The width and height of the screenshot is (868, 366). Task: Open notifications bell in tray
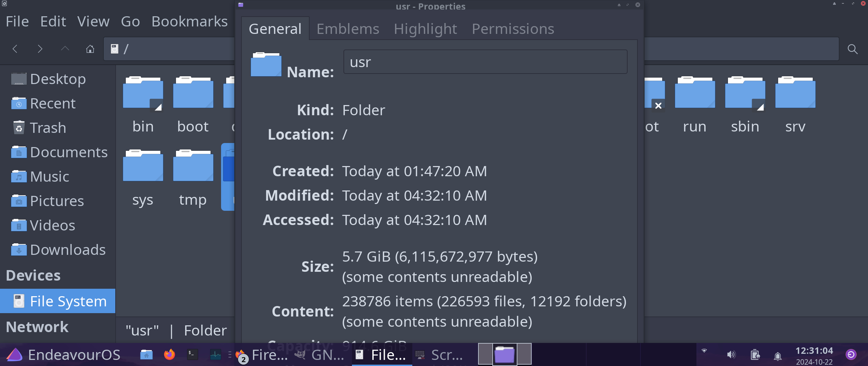(x=778, y=356)
